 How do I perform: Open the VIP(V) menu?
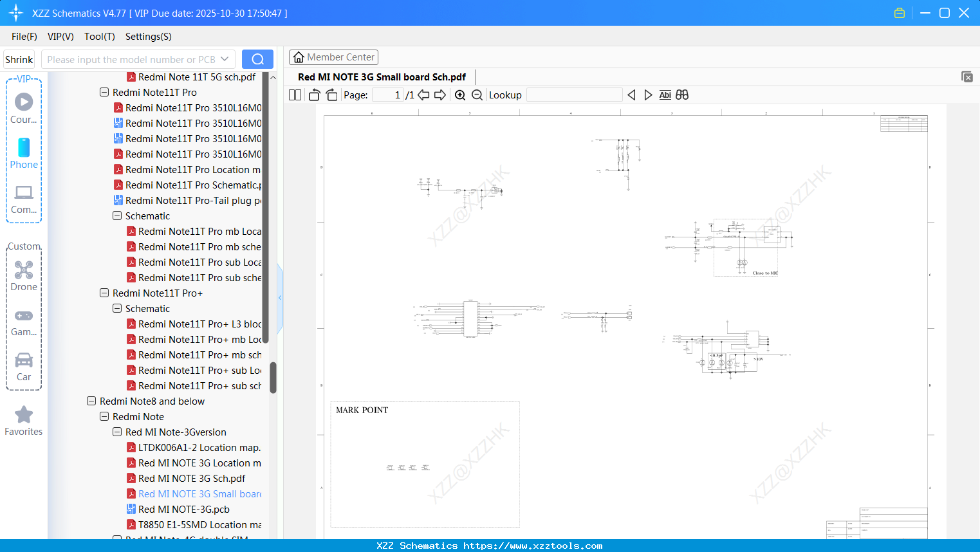pos(60,37)
